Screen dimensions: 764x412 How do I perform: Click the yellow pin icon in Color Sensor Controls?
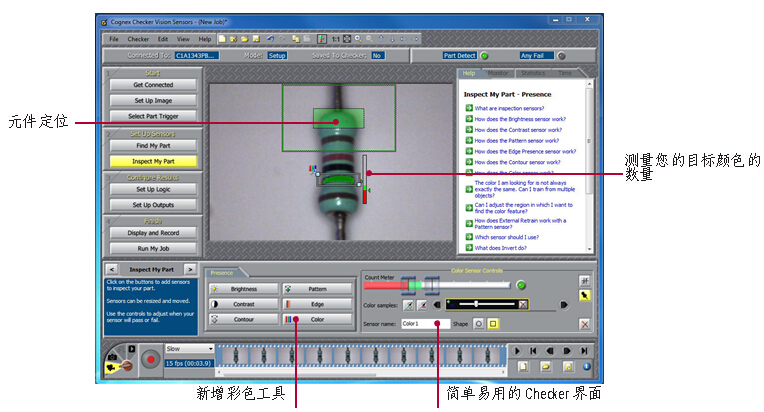(584, 295)
